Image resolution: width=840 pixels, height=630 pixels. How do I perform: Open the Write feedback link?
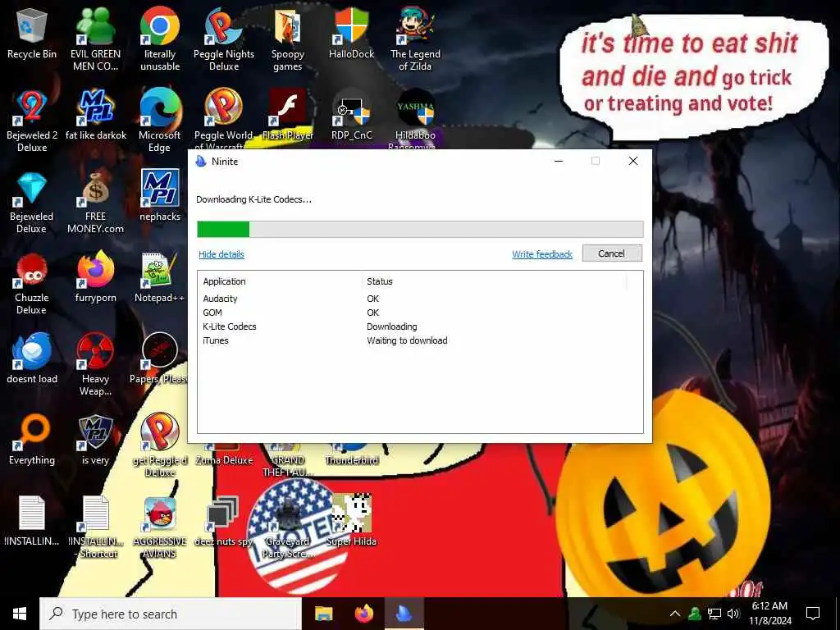(x=542, y=254)
